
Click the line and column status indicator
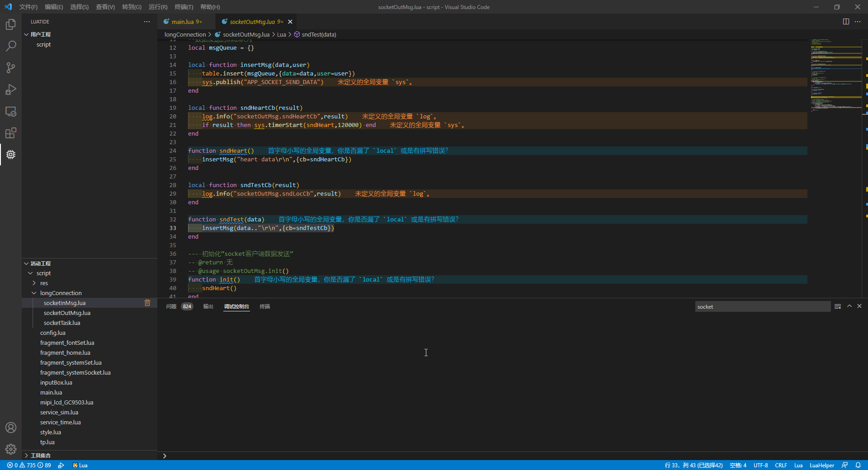coord(693,465)
